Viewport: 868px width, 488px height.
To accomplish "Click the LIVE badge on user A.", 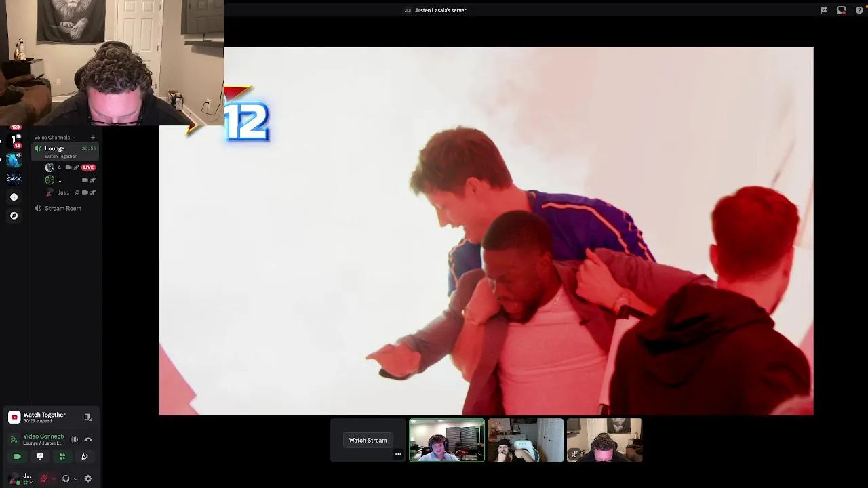I will (x=88, y=167).
